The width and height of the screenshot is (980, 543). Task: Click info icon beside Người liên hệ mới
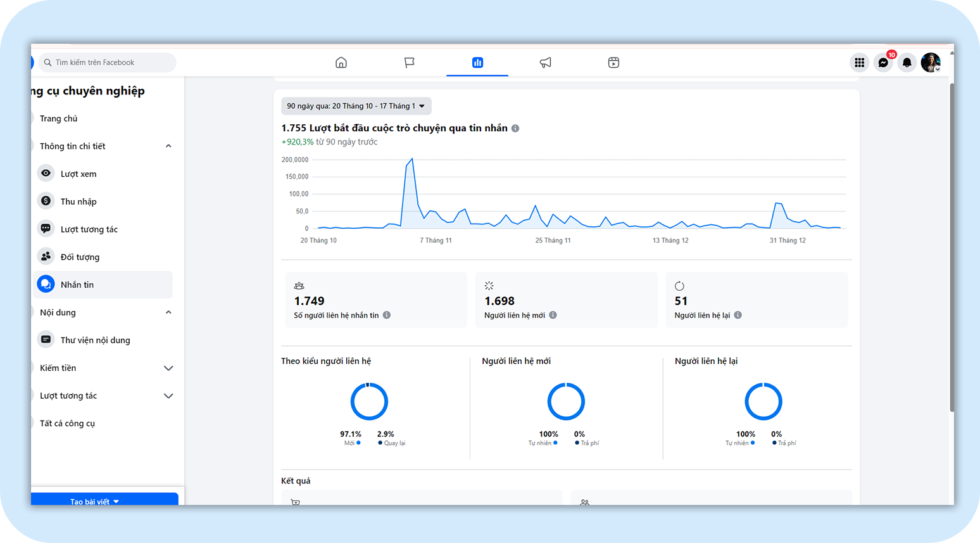553,315
